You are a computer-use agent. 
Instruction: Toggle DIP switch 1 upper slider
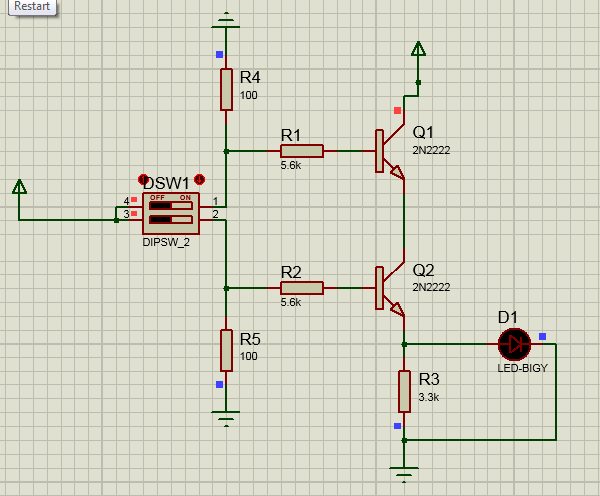click(171, 206)
